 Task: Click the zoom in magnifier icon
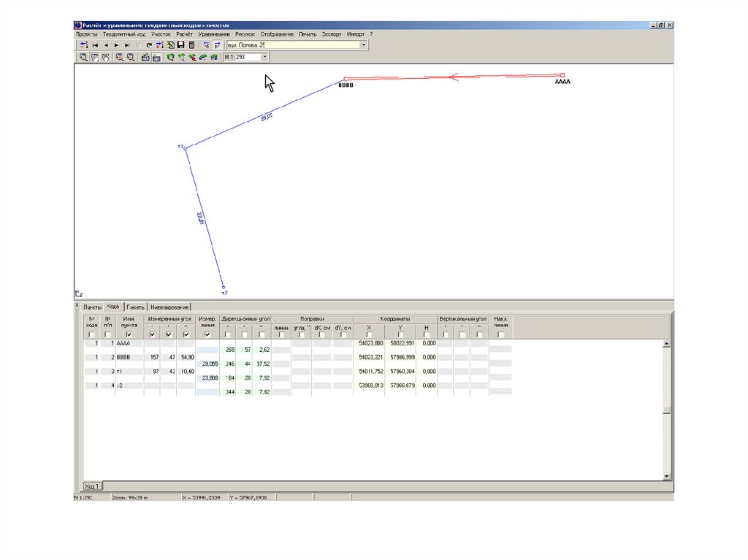click(x=119, y=57)
